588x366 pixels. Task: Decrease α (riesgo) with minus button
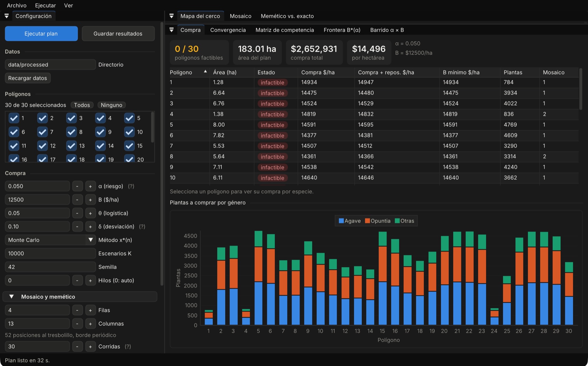(x=77, y=186)
